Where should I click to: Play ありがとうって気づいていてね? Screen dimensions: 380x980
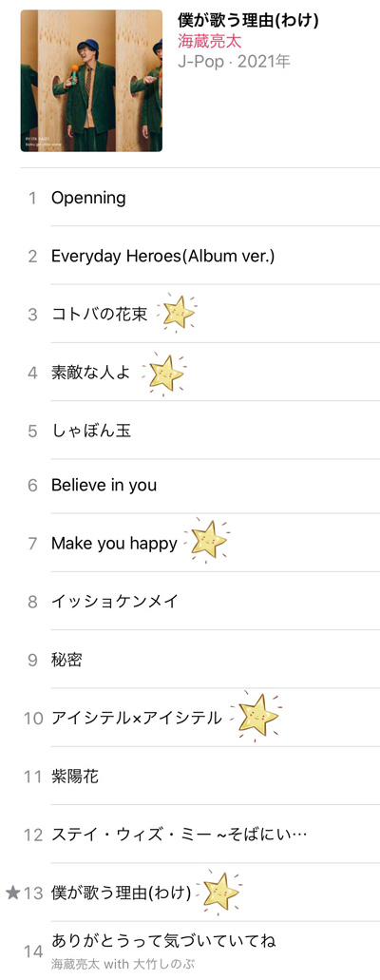coord(200,951)
